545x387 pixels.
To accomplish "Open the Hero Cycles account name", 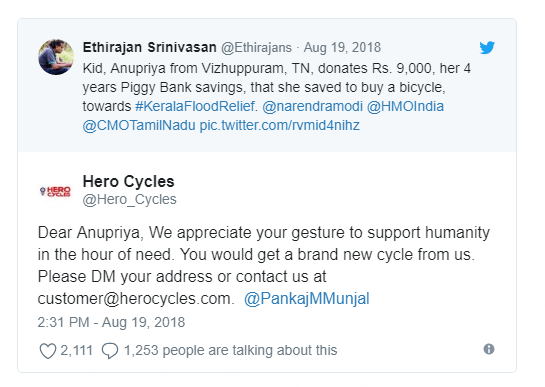I will tap(128, 181).
